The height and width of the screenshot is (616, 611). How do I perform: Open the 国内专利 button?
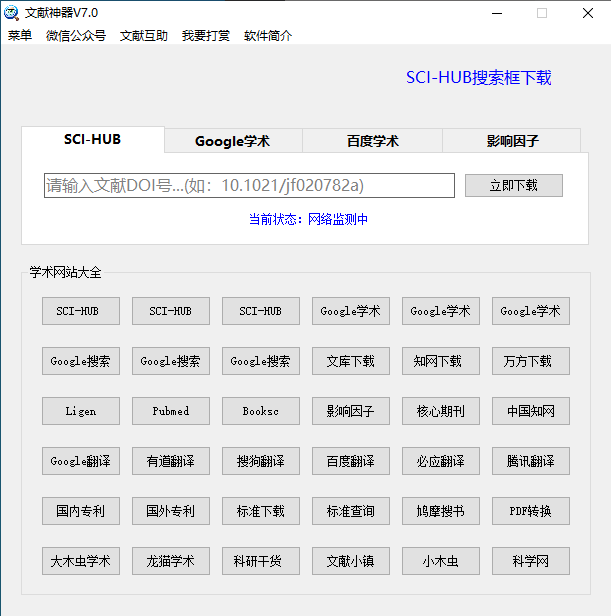coord(81,511)
